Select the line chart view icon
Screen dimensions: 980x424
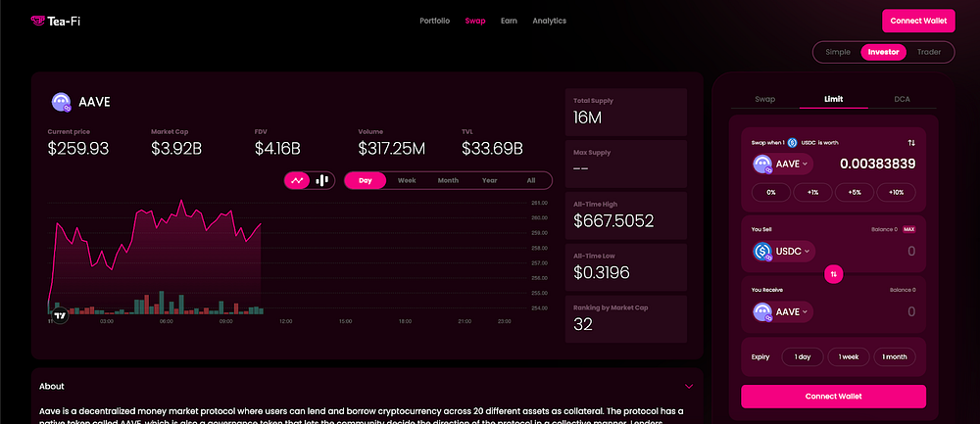297,180
